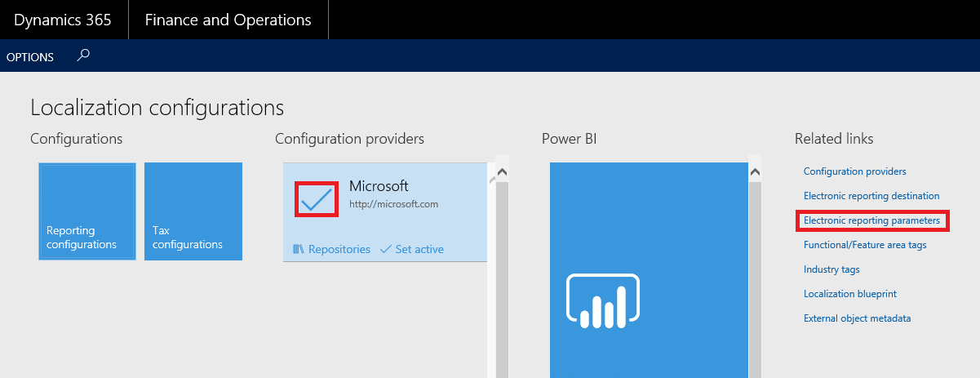Click the Configuration providers scrollbar track
Image resolution: width=980 pixels, height=378 pixels.
click(502, 278)
